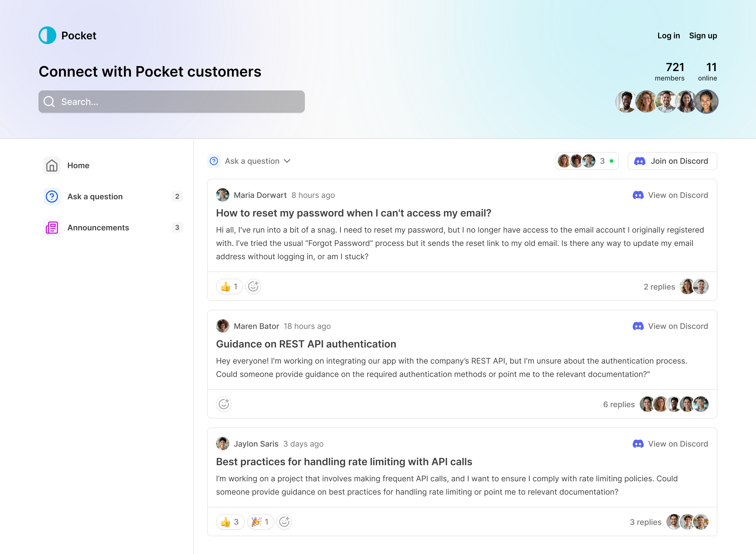Click the Announcements sidebar icon
756x554 pixels.
(x=52, y=227)
